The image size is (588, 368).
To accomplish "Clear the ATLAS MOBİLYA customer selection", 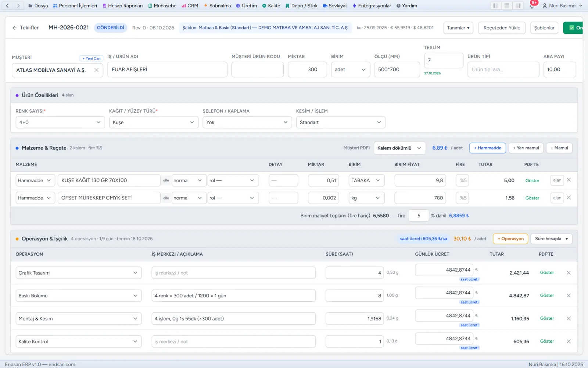I will coord(96,70).
